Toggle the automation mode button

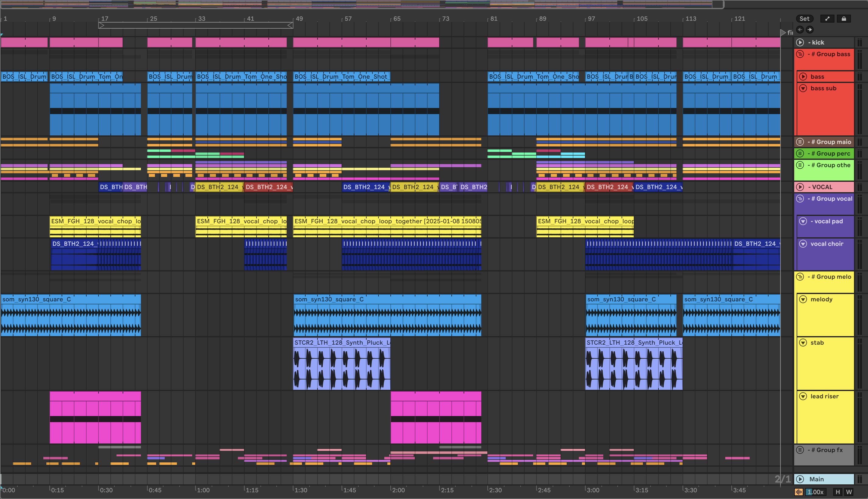(x=827, y=19)
